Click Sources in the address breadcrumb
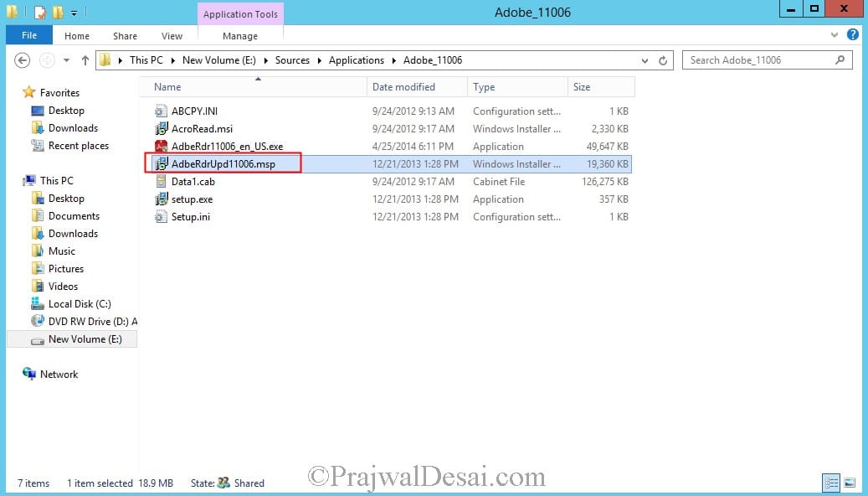Viewport: 868px width, 496px height. coord(292,60)
